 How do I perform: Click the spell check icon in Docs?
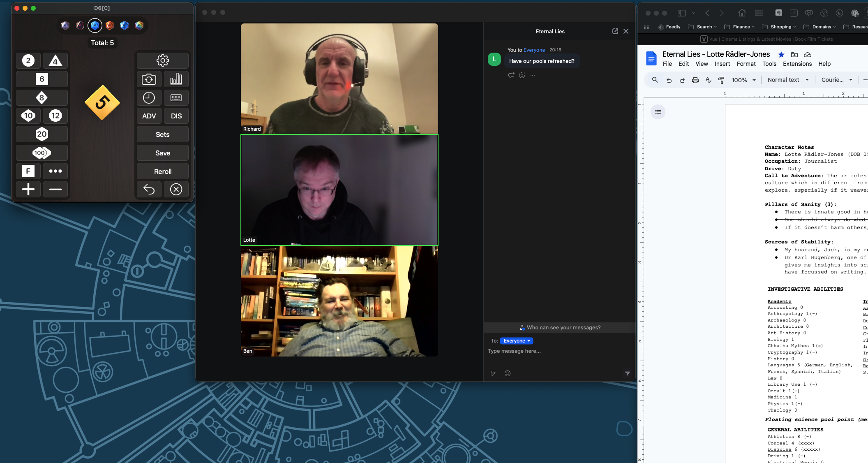click(708, 80)
